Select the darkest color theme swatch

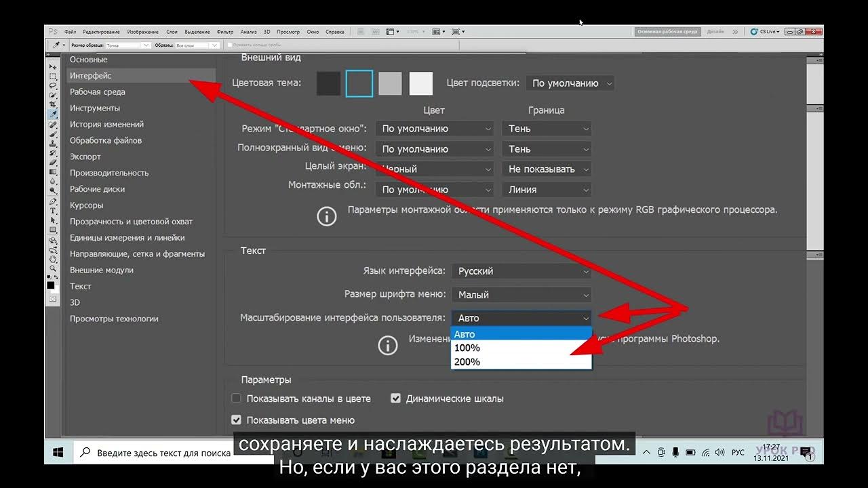coord(329,84)
